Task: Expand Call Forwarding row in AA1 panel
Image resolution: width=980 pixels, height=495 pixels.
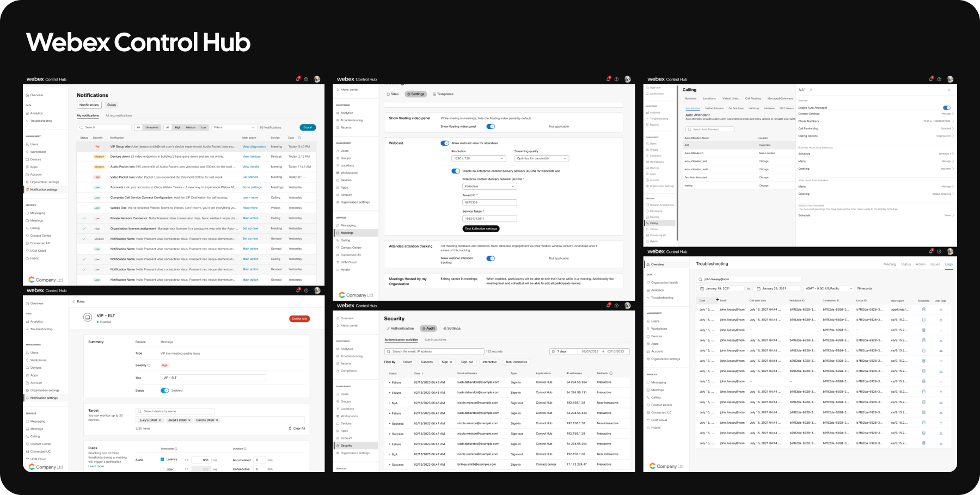Action: click(876, 128)
